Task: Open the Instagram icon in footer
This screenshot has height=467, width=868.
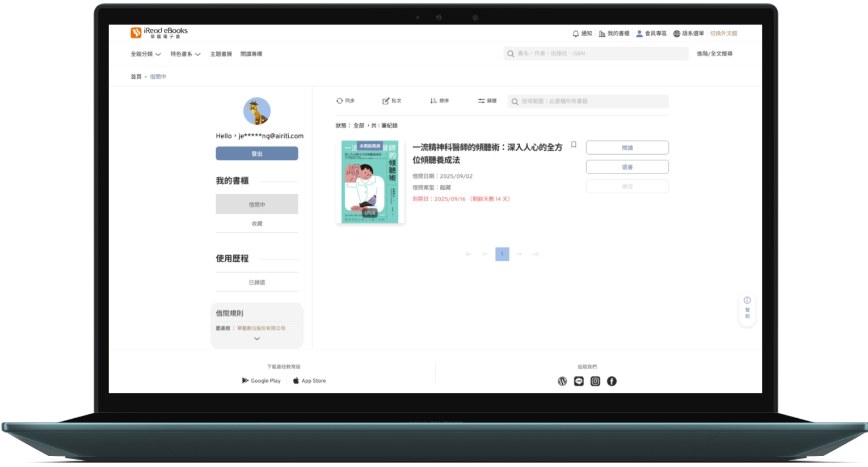Action: pyautogui.click(x=595, y=381)
